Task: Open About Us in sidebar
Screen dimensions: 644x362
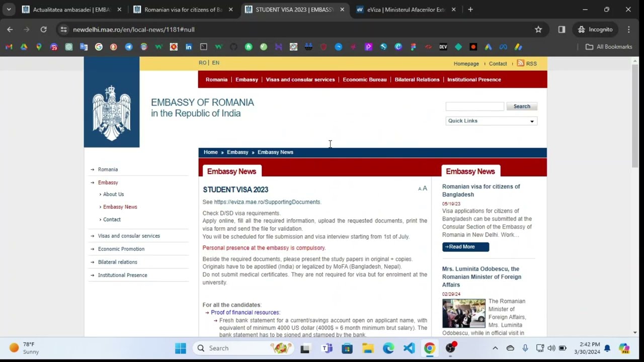Action: coord(113,194)
